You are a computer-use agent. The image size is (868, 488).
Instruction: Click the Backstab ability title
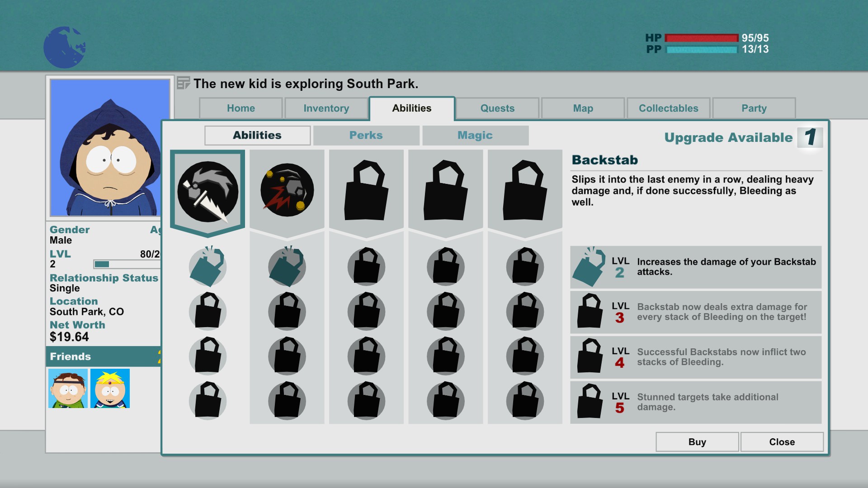click(605, 160)
